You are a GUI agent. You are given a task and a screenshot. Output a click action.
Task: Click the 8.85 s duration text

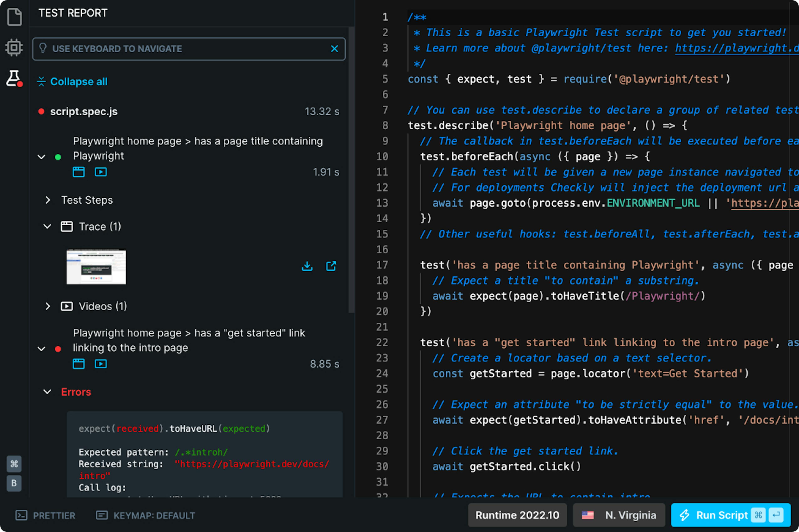(324, 364)
